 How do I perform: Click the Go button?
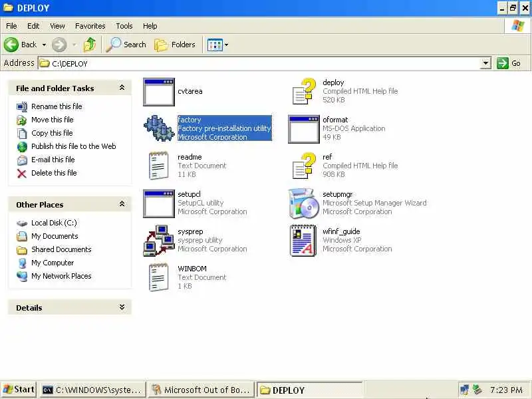(x=509, y=63)
